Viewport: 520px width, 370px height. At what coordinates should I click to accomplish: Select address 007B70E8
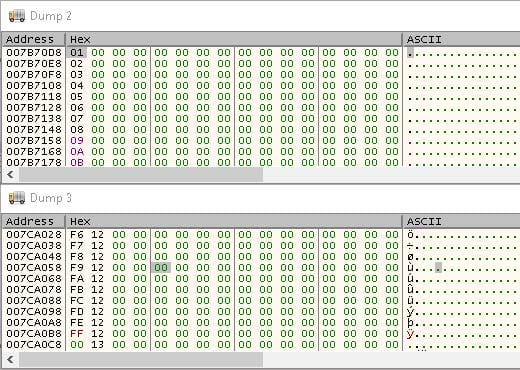point(34,64)
